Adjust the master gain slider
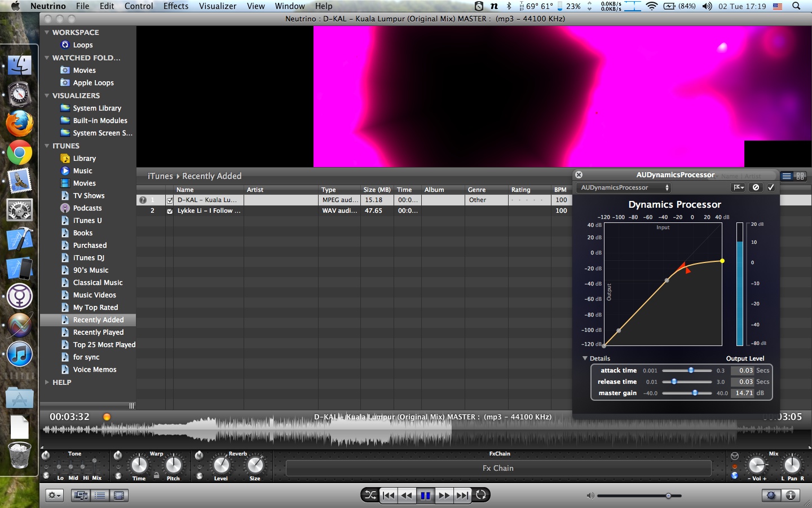 tap(687, 393)
